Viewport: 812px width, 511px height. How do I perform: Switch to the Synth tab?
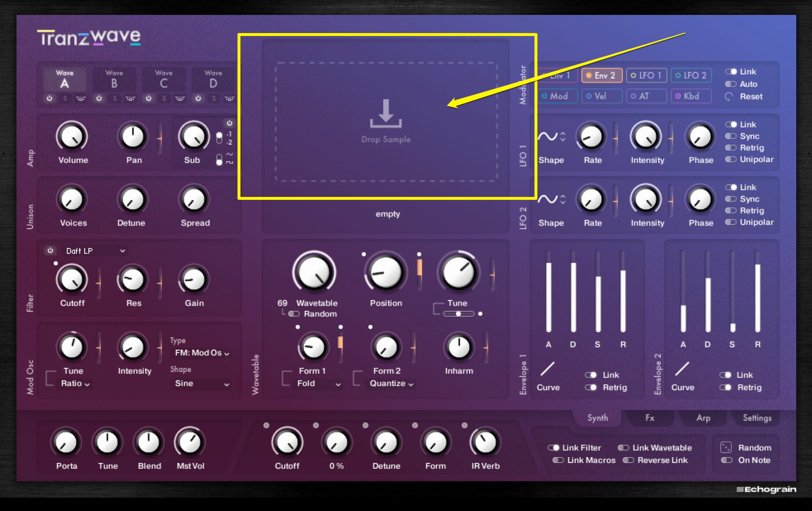[x=598, y=418]
